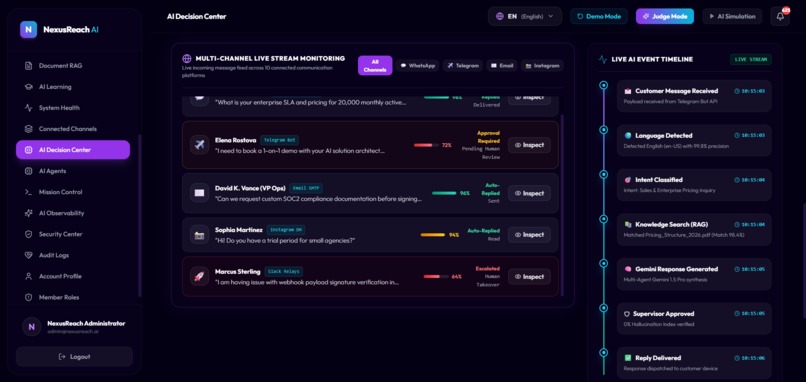Click the Document RAG sidebar icon
Image resolution: width=806 pixels, height=382 pixels.
pos(29,66)
